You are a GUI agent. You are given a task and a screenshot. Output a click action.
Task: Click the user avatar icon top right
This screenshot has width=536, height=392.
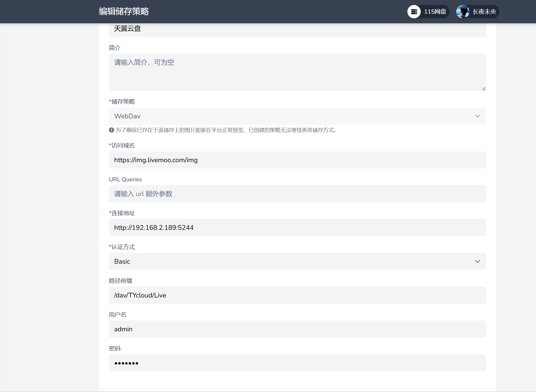point(463,11)
